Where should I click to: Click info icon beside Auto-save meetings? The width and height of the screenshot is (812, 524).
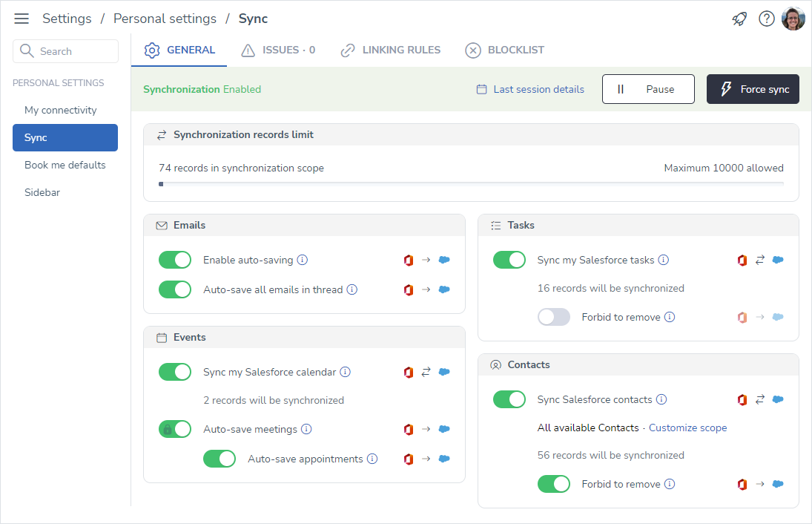pyautogui.click(x=306, y=429)
